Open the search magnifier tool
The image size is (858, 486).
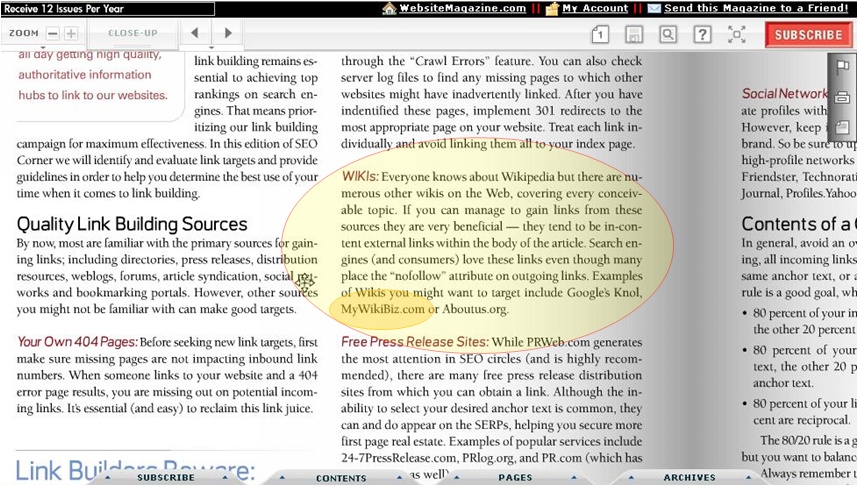point(667,35)
